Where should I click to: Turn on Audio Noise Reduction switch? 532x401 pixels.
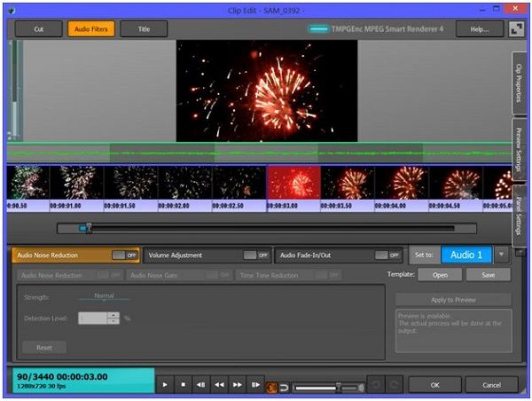pyautogui.click(x=124, y=256)
